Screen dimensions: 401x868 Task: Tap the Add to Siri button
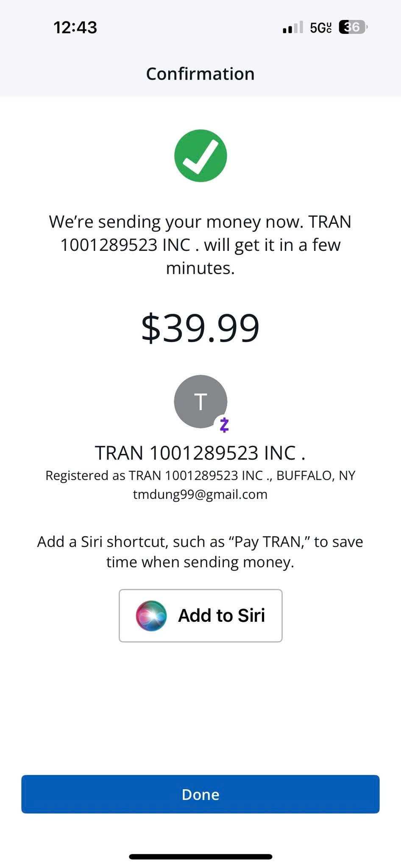click(200, 616)
